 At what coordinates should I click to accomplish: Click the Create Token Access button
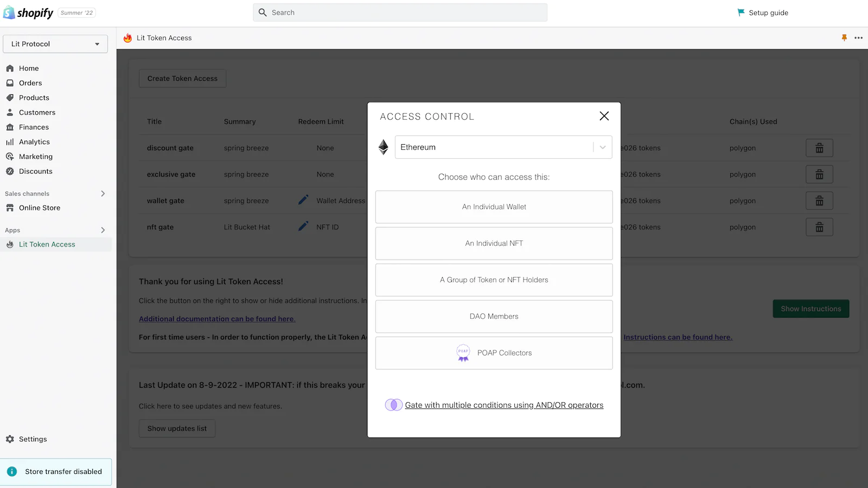tap(182, 78)
